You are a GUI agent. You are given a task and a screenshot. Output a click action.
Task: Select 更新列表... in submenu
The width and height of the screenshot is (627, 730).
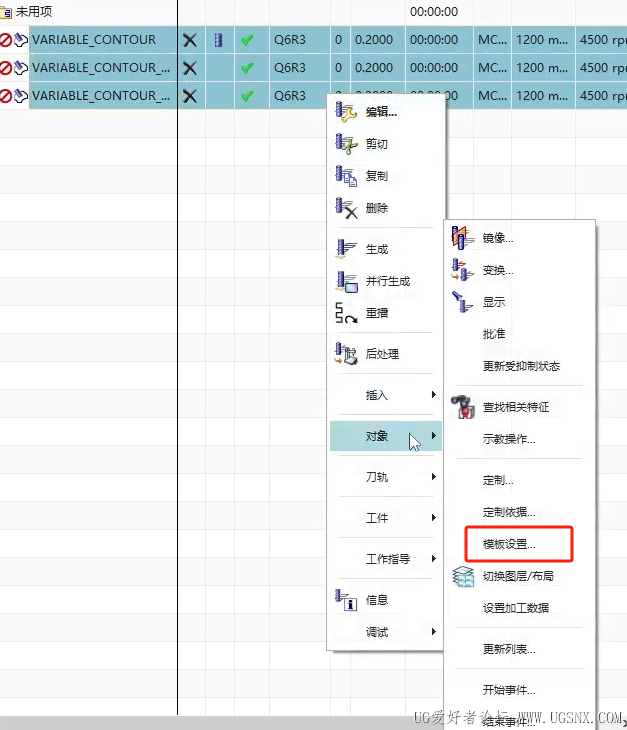pyautogui.click(x=509, y=649)
